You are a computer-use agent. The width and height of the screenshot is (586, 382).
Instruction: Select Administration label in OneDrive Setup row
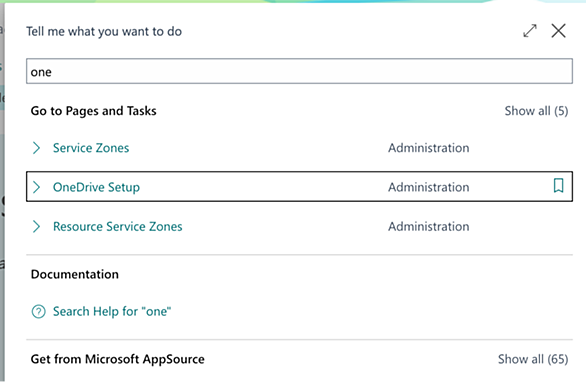pyautogui.click(x=429, y=187)
